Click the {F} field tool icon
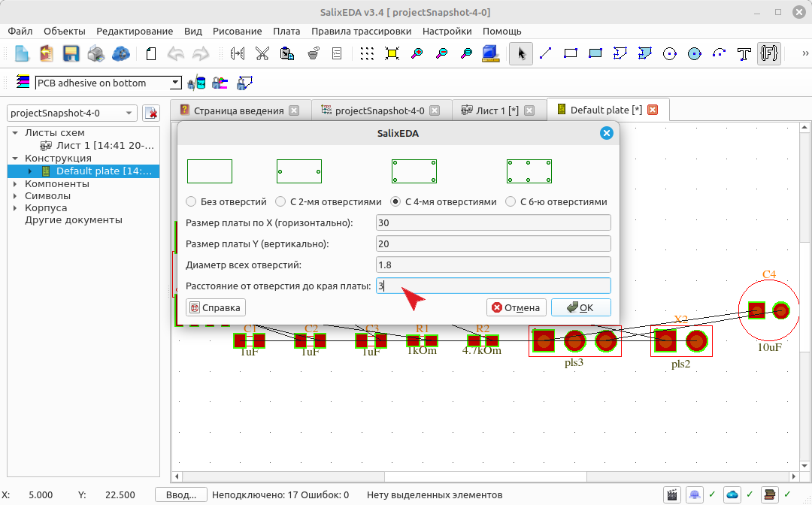The height and width of the screenshot is (505, 812). [769, 53]
